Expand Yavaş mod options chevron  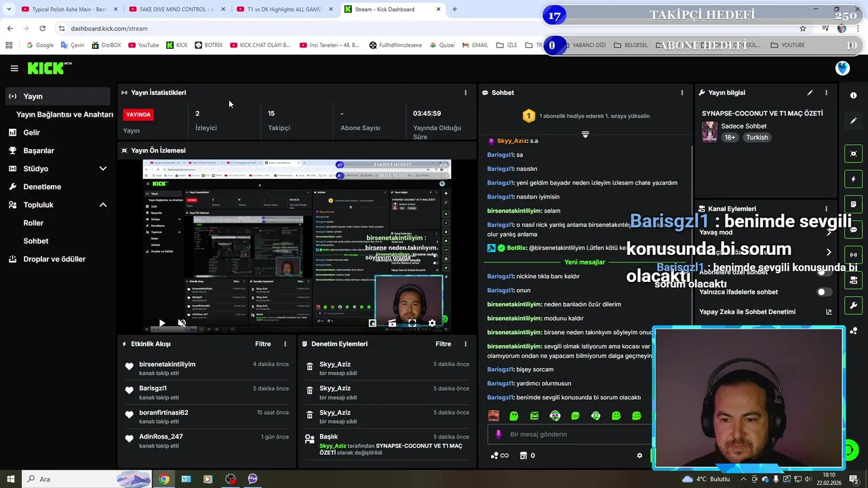click(829, 232)
